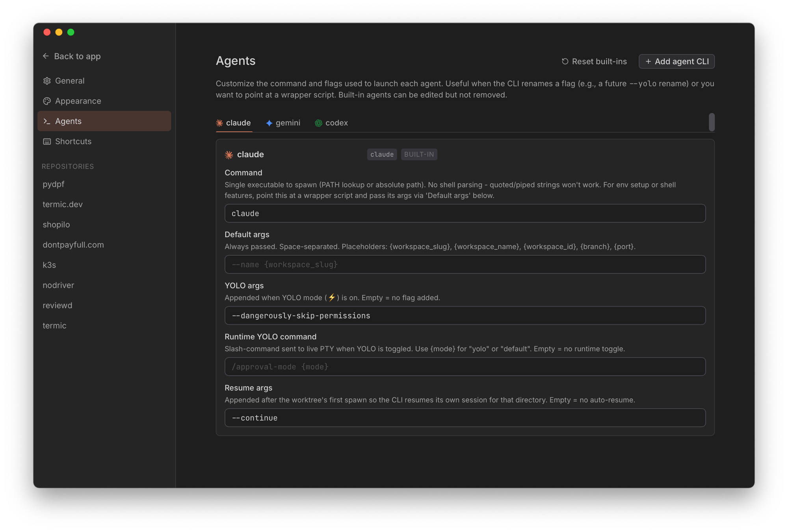Image resolution: width=788 pixels, height=532 pixels.
Task: Click the green fullscreen window button
Action: [x=71, y=32]
